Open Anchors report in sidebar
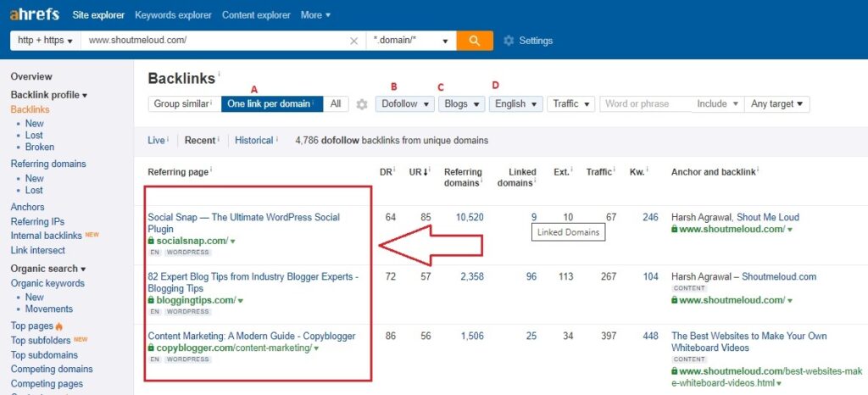Screen dimensions: 868x395 pos(28,207)
